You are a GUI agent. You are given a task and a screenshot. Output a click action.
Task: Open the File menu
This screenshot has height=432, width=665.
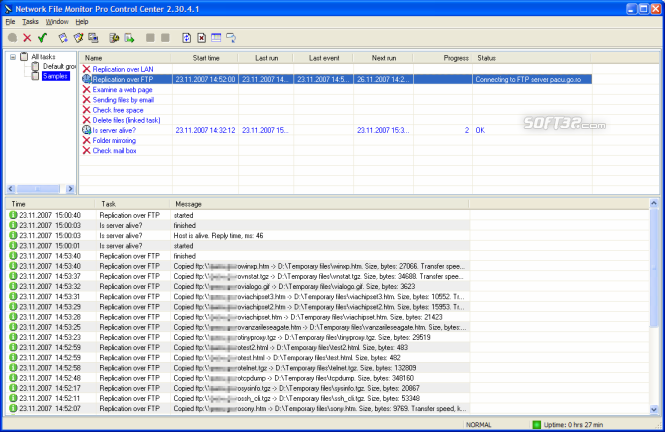(x=10, y=22)
